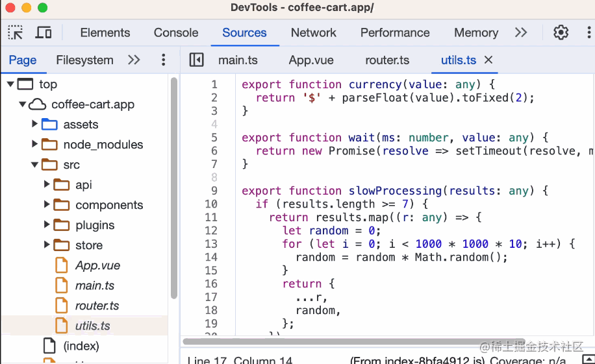Expand the api folder arrow
The width and height of the screenshot is (595, 364).
coord(47,184)
